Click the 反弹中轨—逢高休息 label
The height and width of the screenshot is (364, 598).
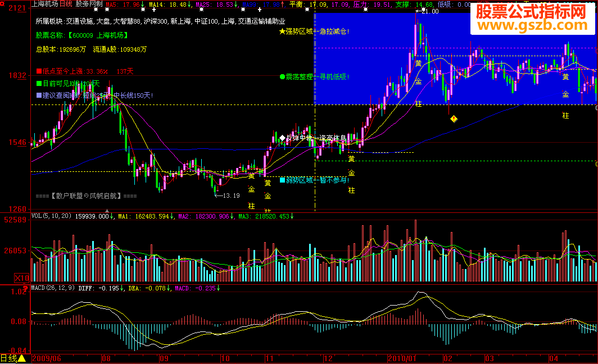coord(313,138)
